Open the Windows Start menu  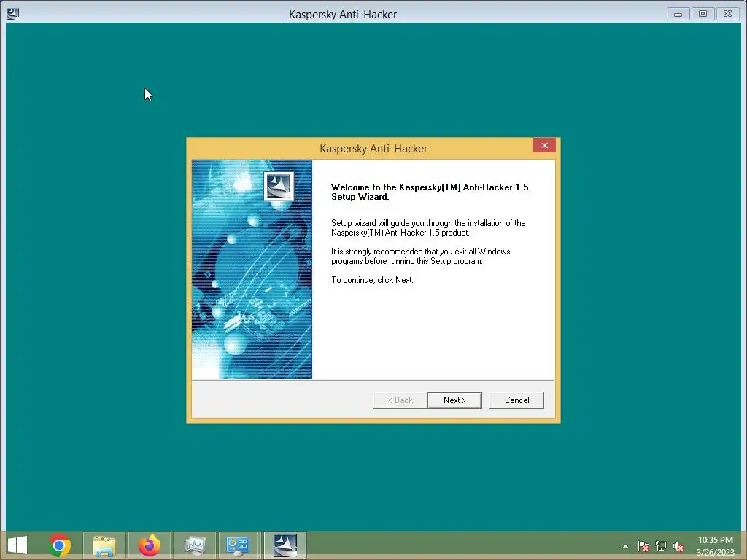coord(18,545)
